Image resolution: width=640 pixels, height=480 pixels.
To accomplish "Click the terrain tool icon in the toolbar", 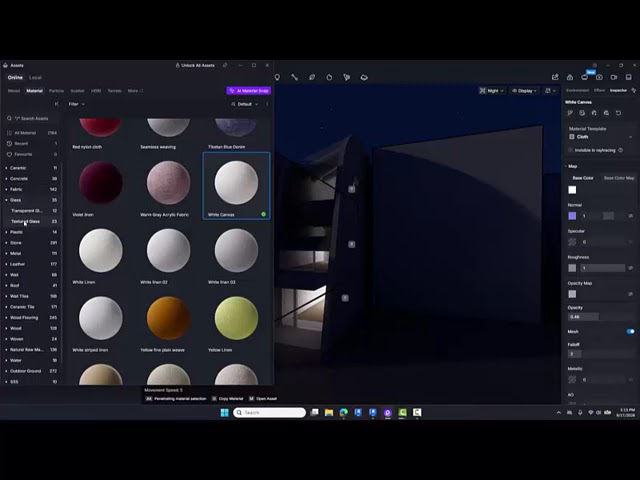I will tap(364, 77).
